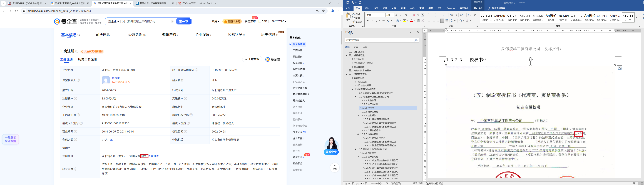The width and height of the screenshot is (644, 185).
Task: Expand the 1.3.1 石家庄多美斯日化用品有限公司 heading
Action: [x=355, y=93]
